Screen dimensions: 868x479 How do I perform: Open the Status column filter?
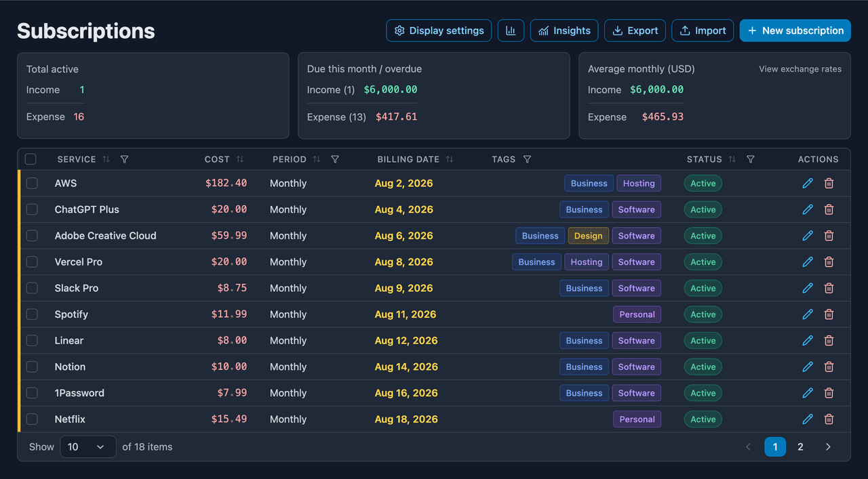tap(750, 159)
